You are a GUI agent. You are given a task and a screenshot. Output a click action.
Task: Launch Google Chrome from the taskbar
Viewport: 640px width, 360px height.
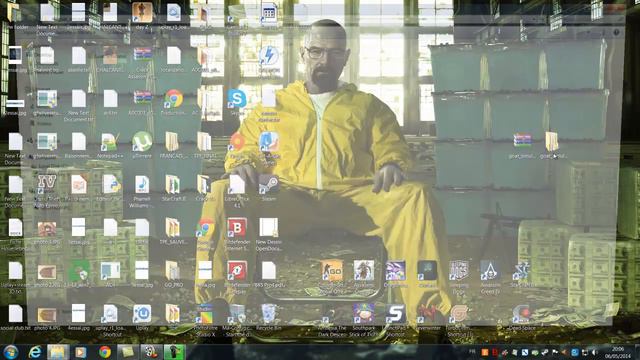[x=105, y=352]
